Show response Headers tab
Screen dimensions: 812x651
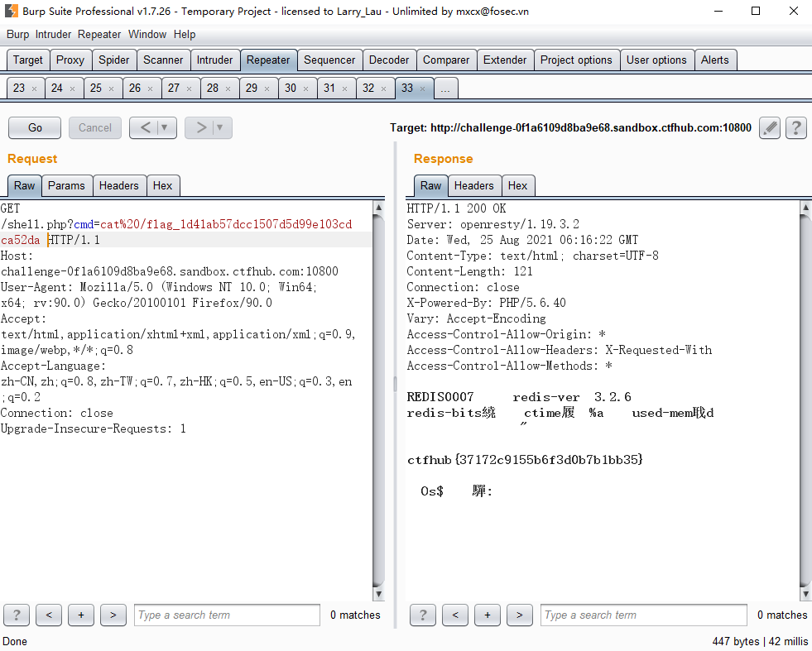coord(473,186)
